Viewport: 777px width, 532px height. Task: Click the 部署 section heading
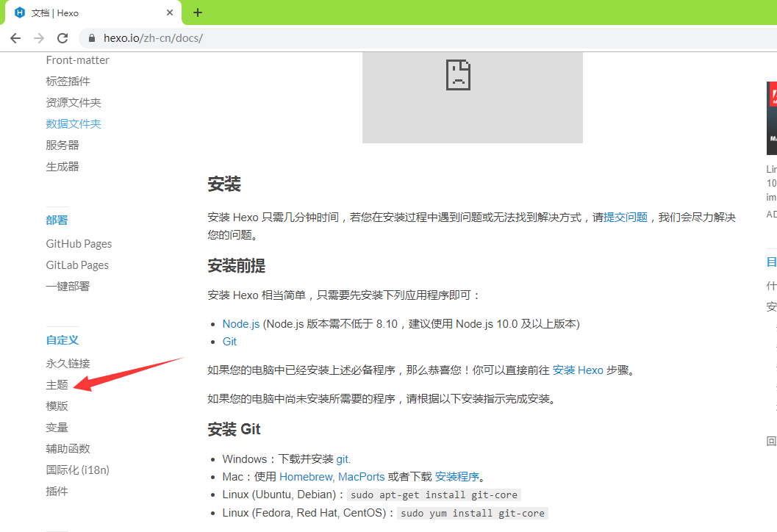click(x=57, y=220)
